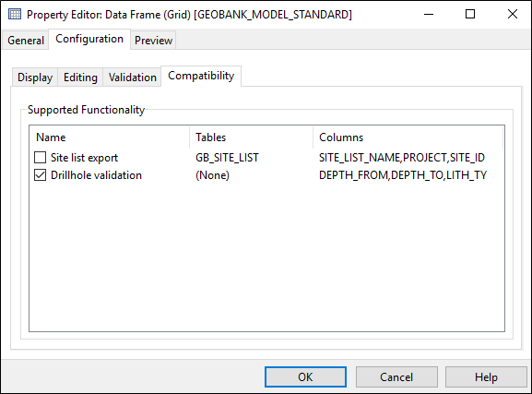
Task: Click the Property Editor grid icon in title bar
Action: pos(15,14)
